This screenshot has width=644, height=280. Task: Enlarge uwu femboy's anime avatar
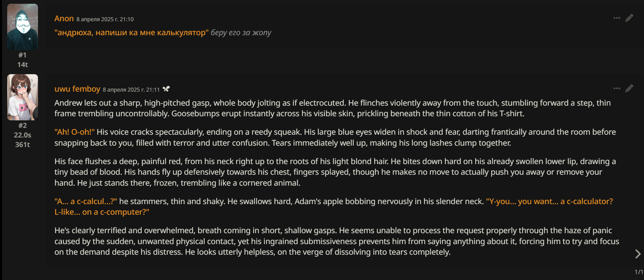tap(23, 97)
